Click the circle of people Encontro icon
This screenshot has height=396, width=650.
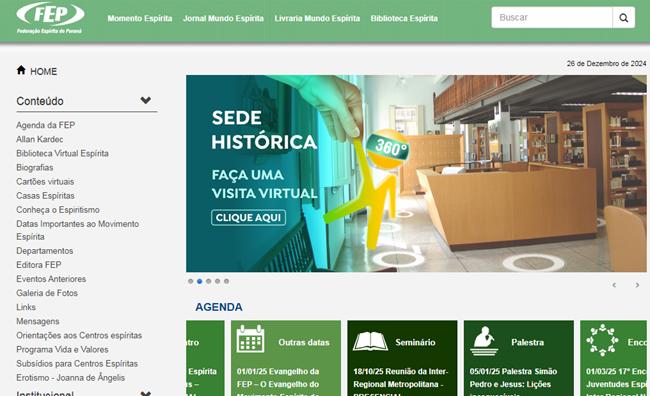point(602,340)
